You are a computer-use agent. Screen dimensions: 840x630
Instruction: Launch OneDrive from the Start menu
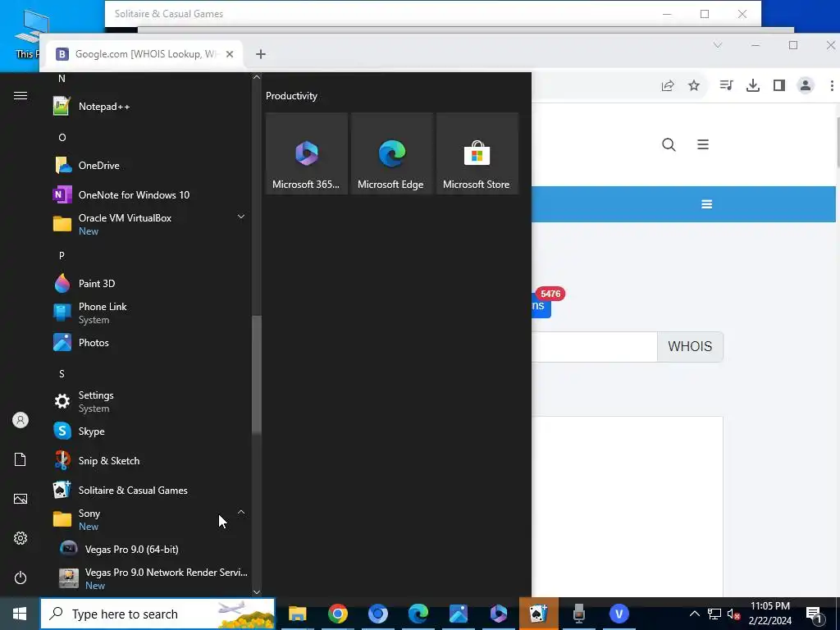click(x=150, y=165)
